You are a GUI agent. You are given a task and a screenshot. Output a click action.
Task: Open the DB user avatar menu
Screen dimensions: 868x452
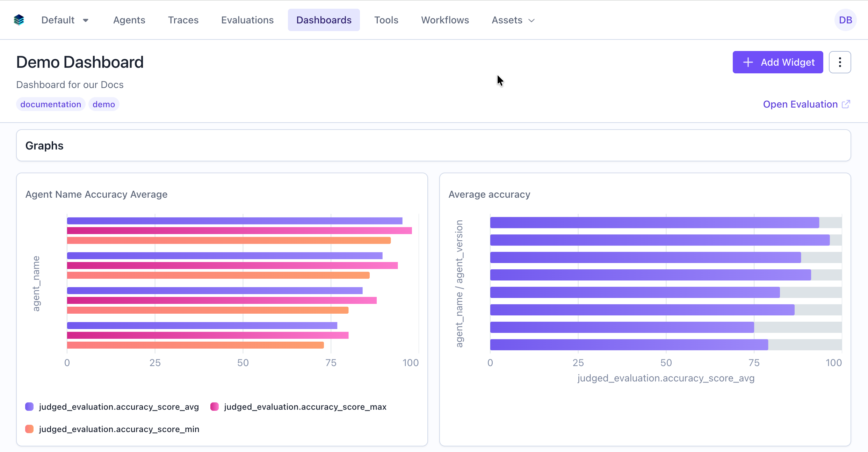845,20
